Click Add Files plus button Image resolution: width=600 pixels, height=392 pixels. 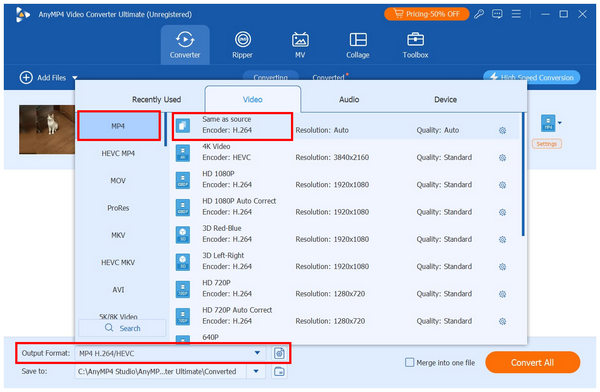[x=26, y=78]
